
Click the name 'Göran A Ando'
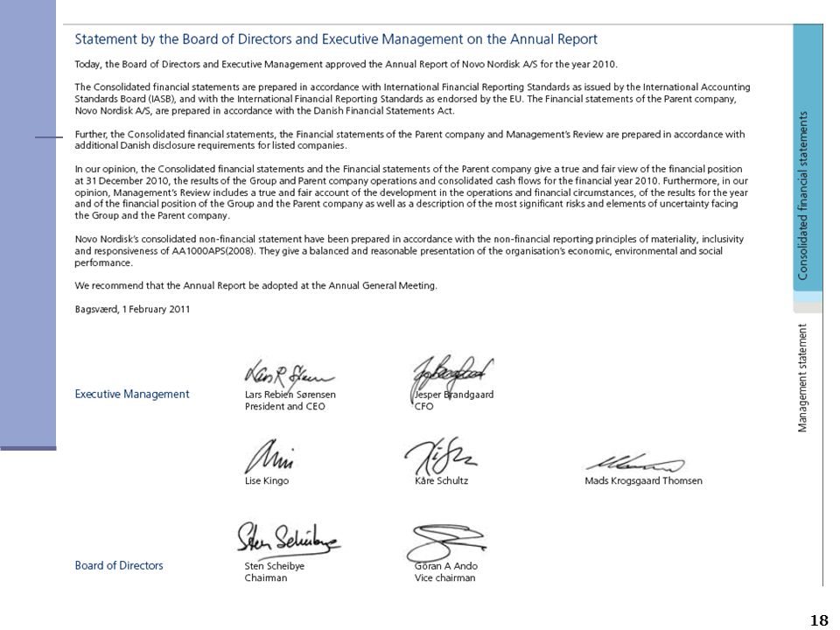pos(445,566)
